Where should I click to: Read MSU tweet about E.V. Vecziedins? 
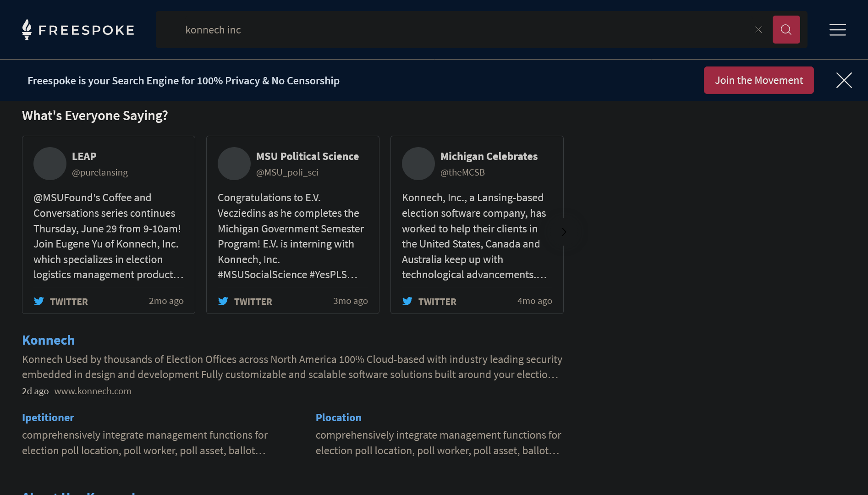point(291,236)
